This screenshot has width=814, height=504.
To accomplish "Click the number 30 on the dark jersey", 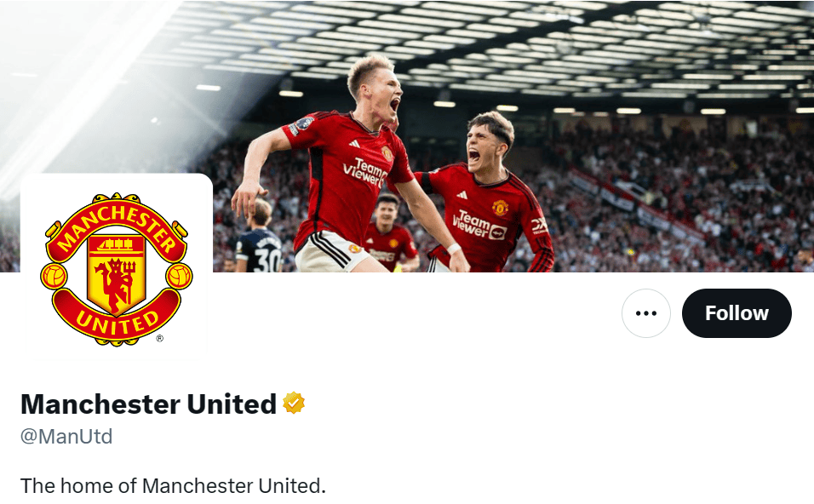I will [267, 260].
